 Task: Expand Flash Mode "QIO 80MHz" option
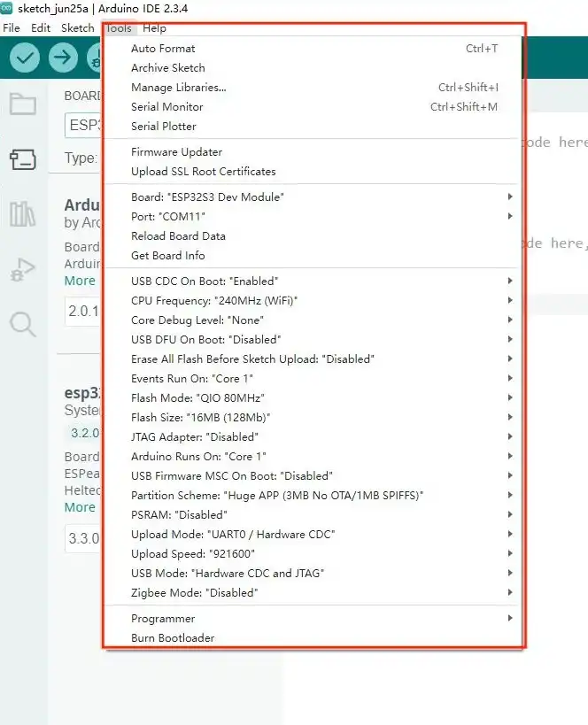tap(313, 398)
